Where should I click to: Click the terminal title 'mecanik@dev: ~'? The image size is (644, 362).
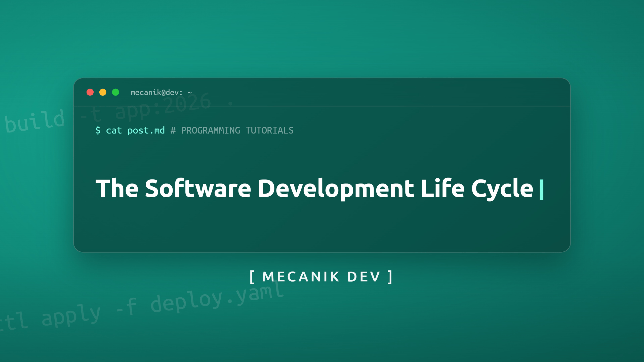click(x=161, y=93)
